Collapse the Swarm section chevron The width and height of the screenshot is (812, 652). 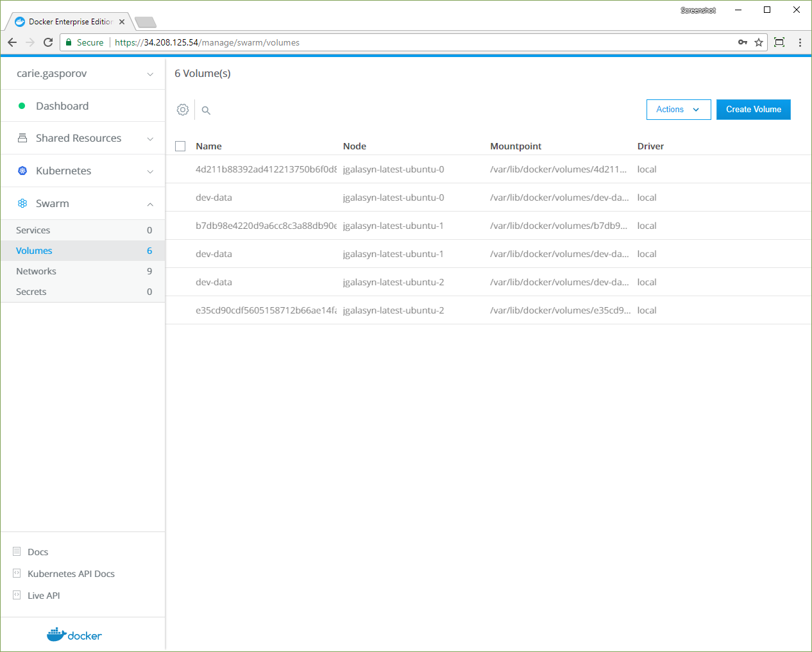pos(150,204)
